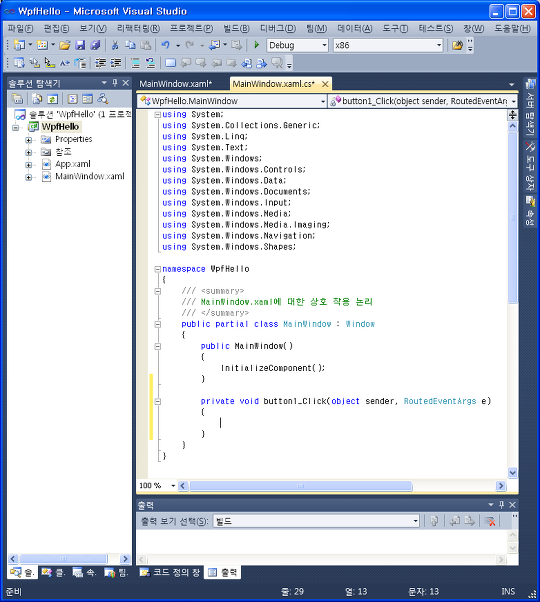
Task: Open the 빌드(B) menu
Action: [x=236, y=28]
